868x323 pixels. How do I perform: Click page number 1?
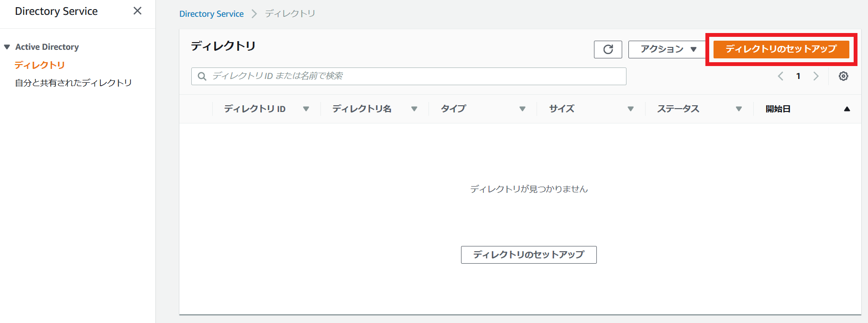point(798,76)
